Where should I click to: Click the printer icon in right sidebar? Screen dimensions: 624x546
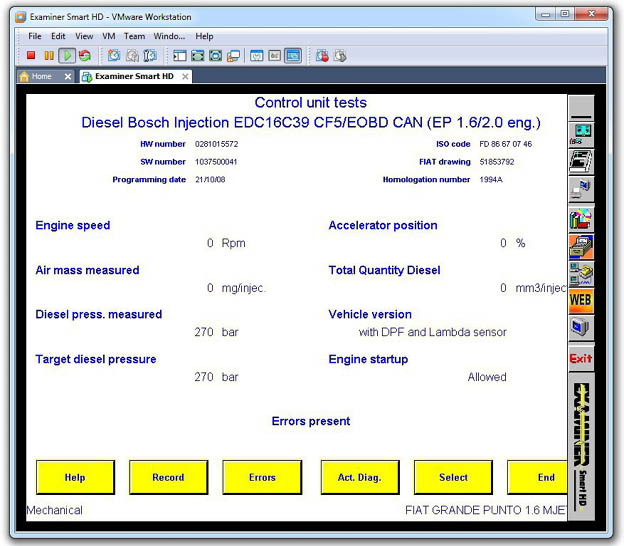pos(581,160)
